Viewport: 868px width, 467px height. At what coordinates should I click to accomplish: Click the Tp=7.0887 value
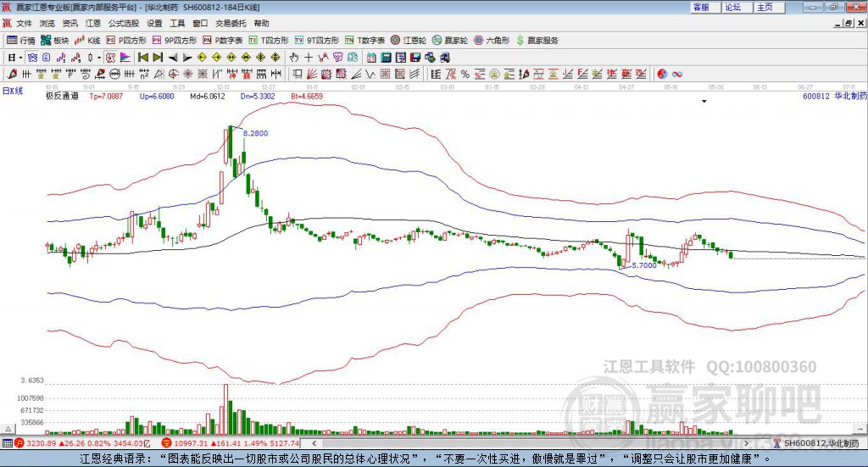[106, 97]
